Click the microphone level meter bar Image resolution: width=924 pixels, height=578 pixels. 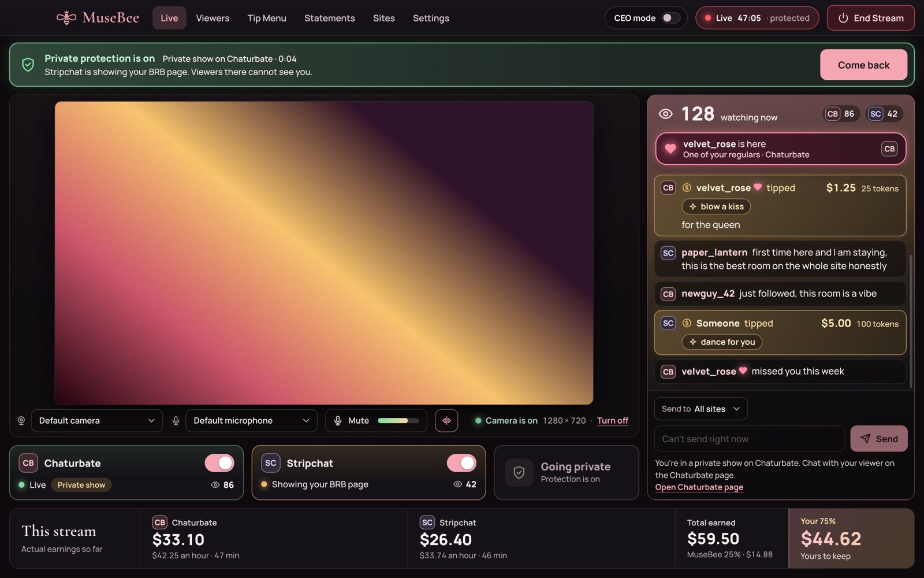[398, 421]
